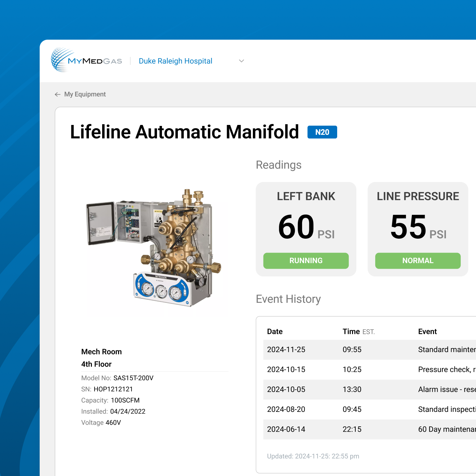476x476 pixels.
Task: Click the 09:45 time cell
Action: [x=352, y=409]
